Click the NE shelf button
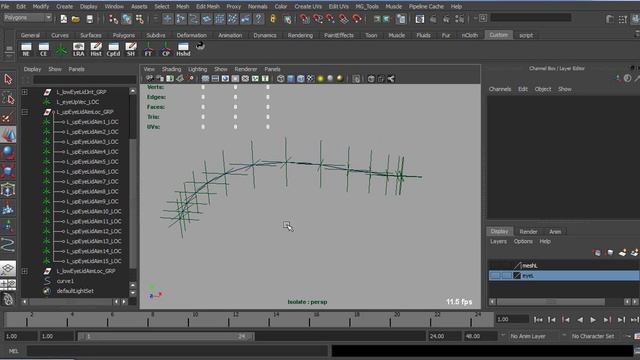Screen dimensions: 640x360 pyautogui.click(x=26, y=49)
